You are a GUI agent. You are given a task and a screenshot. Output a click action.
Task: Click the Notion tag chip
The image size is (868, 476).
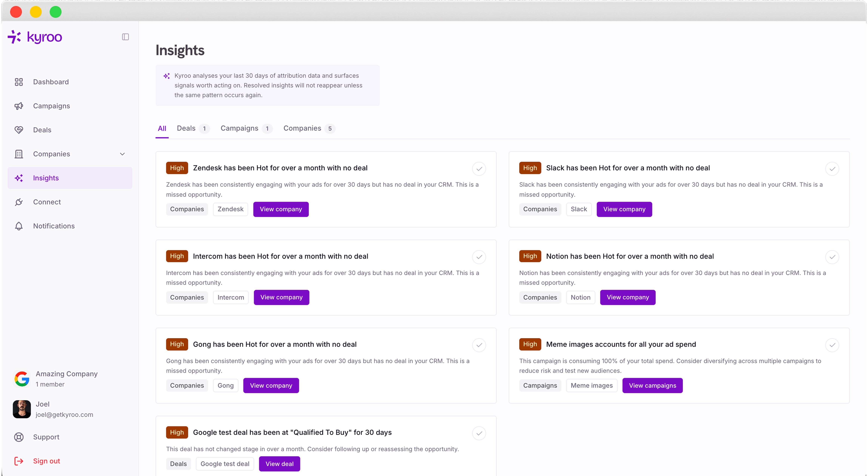click(581, 298)
